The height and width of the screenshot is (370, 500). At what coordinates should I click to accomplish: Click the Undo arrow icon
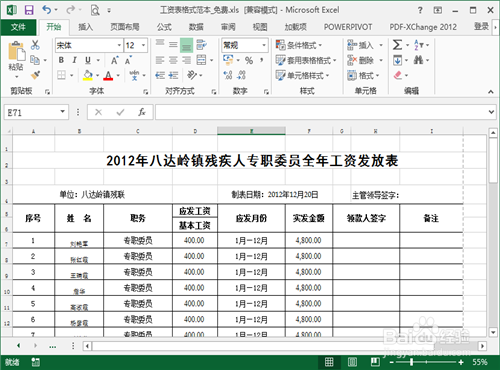[46, 10]
